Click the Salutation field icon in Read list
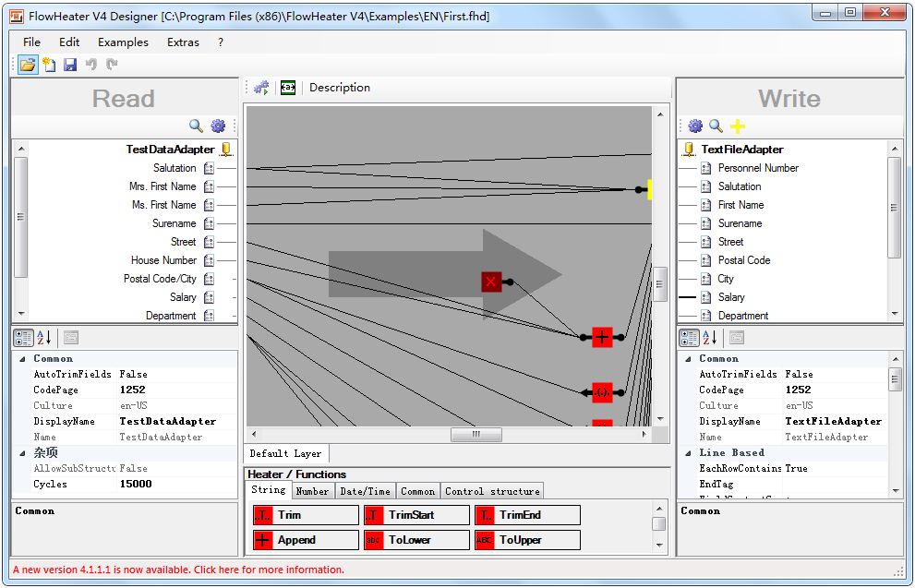Image resolution: width=915 pixels, height=588 pixels. 209,168
